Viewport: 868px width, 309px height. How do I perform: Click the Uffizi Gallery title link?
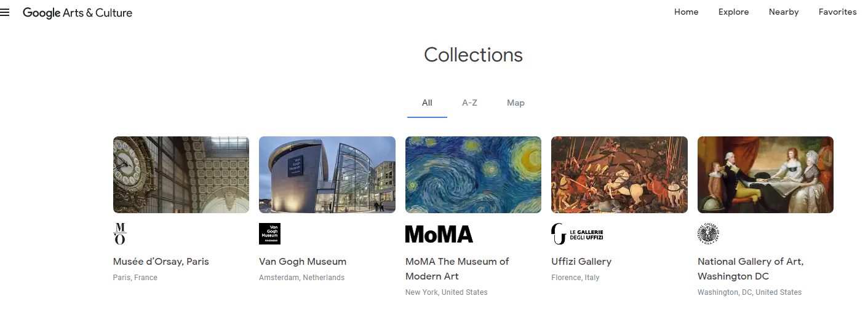coord(581,262)
